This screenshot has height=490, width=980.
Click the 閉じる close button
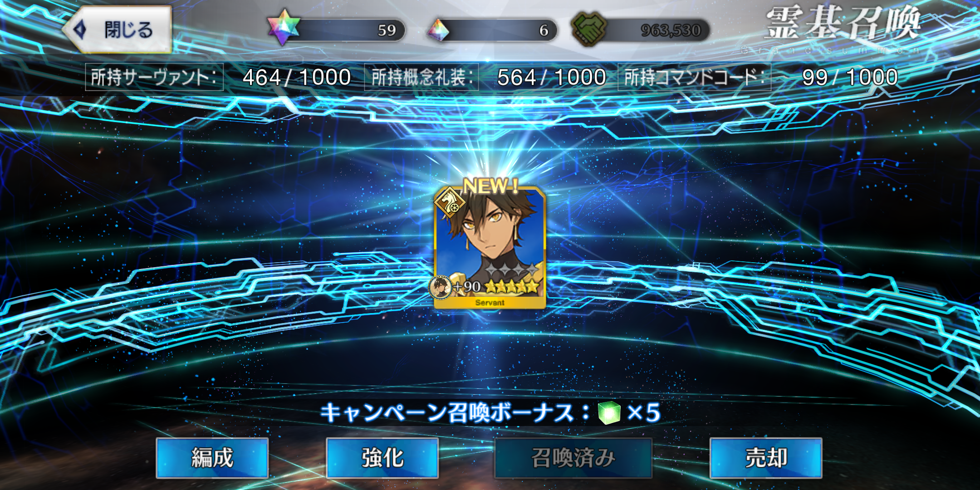(x=117, y=29)
